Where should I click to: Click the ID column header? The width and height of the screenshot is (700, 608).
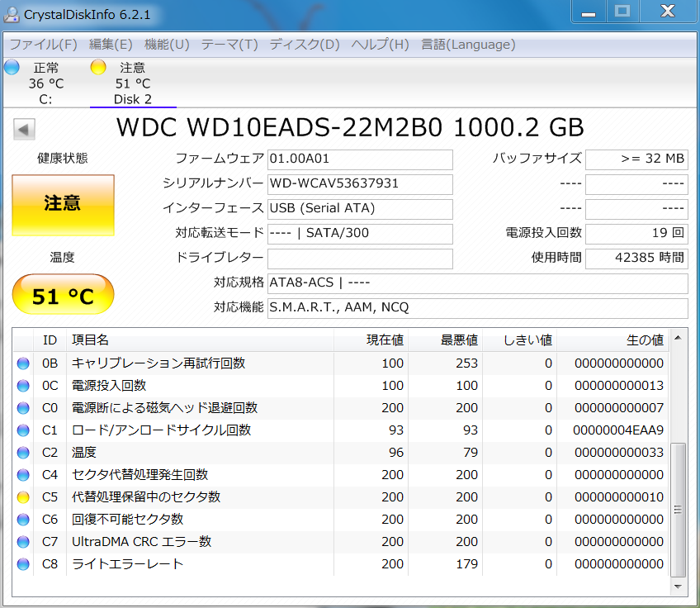50,340
